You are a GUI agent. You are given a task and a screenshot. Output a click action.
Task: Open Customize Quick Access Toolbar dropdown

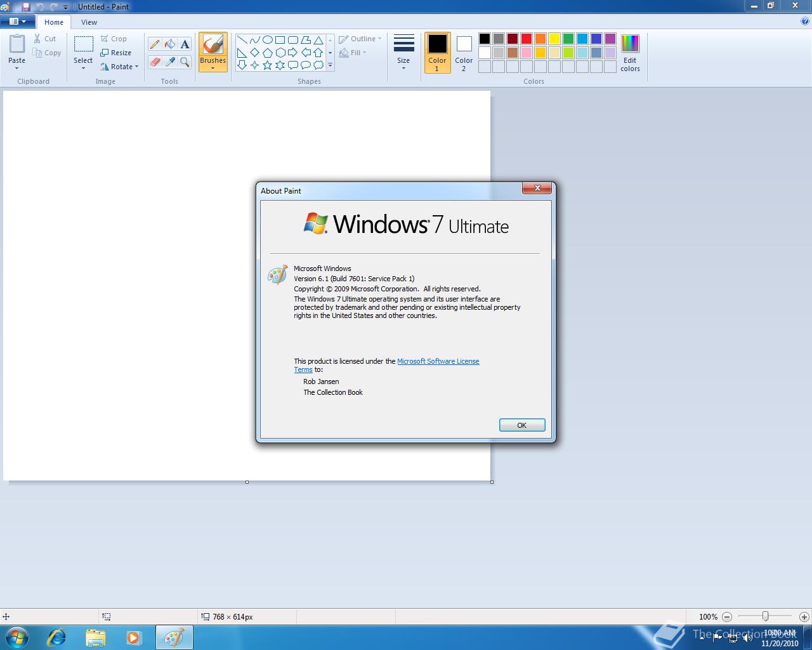pos(65,7)
